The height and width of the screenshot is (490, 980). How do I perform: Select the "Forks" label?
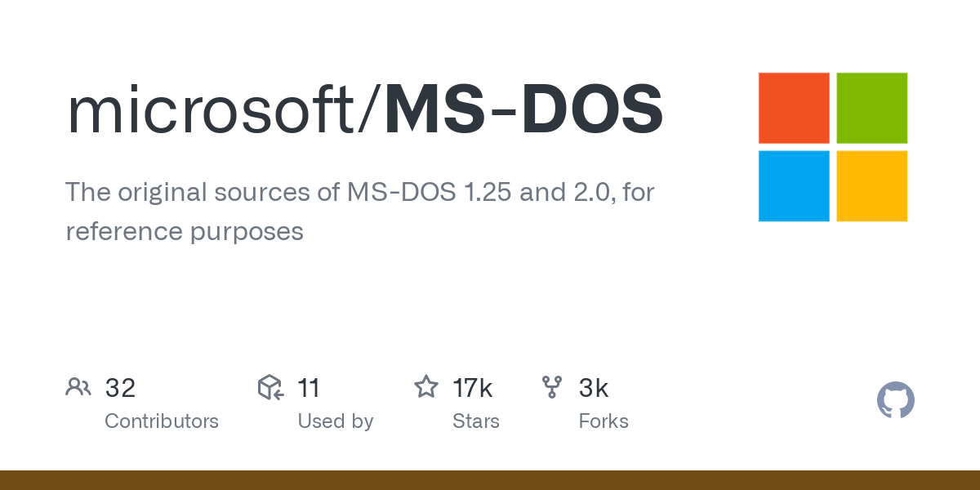pos(604,421)
